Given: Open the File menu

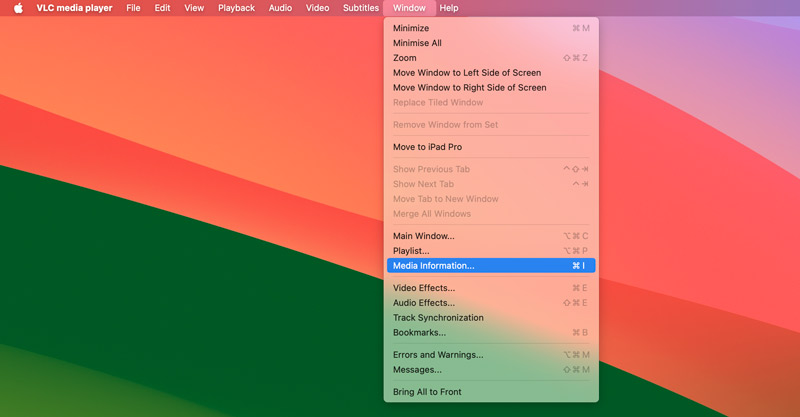Looking at the screenshot, I should [x=133, y=8].
